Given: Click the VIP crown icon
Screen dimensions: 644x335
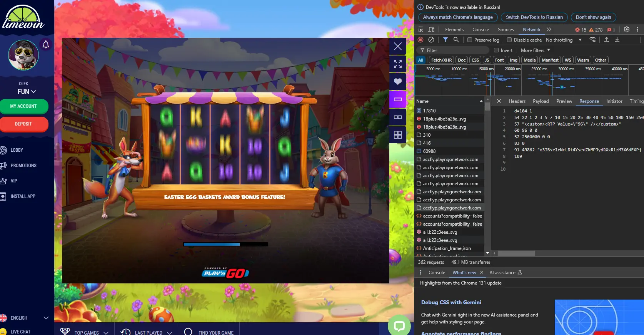Looking at the screenshot, I should click(3, 181).
